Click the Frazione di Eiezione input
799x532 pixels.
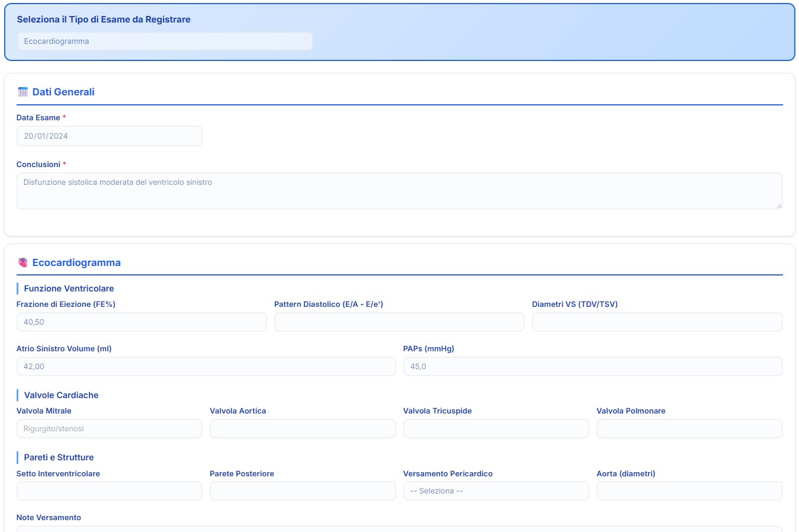click(x=142, y=322)
